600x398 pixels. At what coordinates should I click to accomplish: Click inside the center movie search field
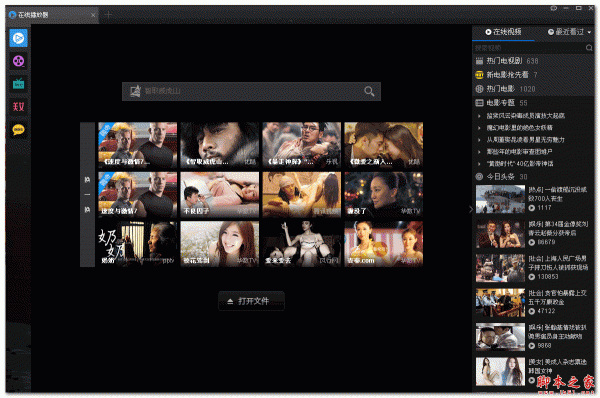[251, 91]
